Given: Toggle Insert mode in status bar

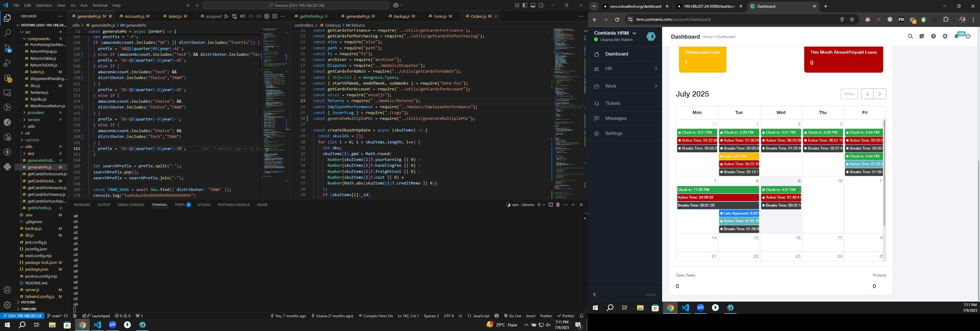Looking at the screenshot, I should tap(531, 316).
